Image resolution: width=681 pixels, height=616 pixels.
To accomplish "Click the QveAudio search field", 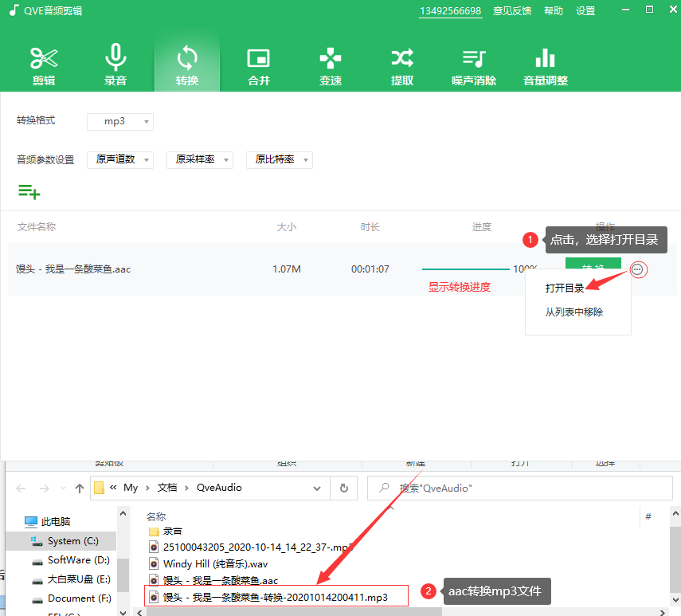I will [x=520, y=488].
